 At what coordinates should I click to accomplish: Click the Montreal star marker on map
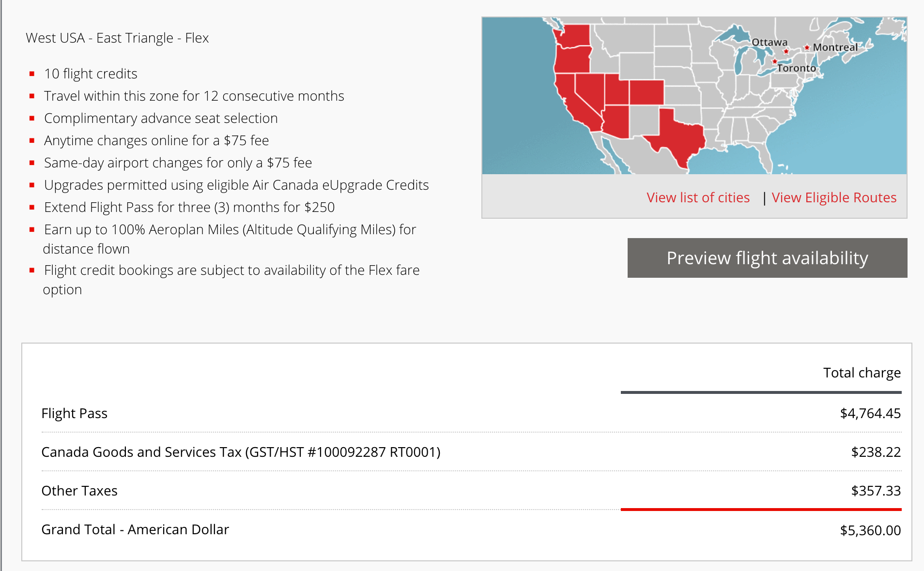pos(807,47)
